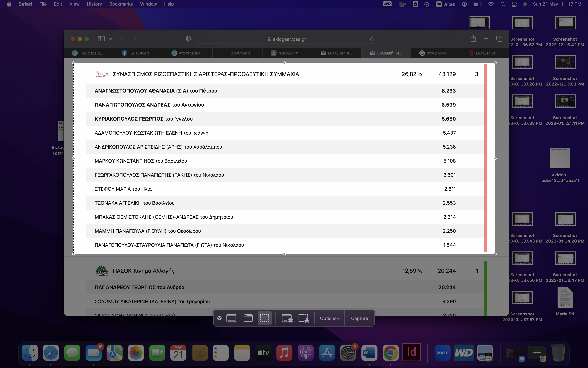This screenshot has height=368, width=588.
Task: Click Safari privacy report shield icon
Action: click(188, 39)
